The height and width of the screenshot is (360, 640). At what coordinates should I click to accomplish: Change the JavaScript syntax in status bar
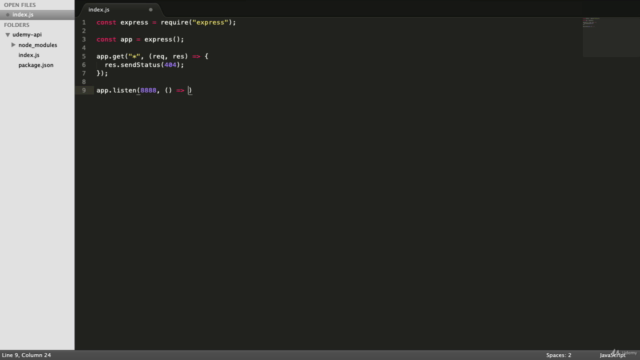(x=612, y=355)
